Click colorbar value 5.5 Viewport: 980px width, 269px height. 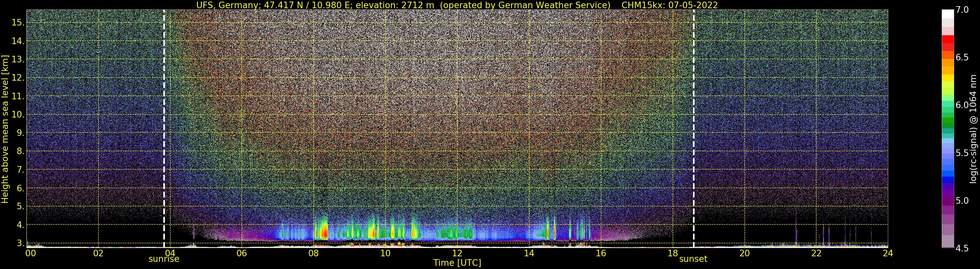(962, 153)
